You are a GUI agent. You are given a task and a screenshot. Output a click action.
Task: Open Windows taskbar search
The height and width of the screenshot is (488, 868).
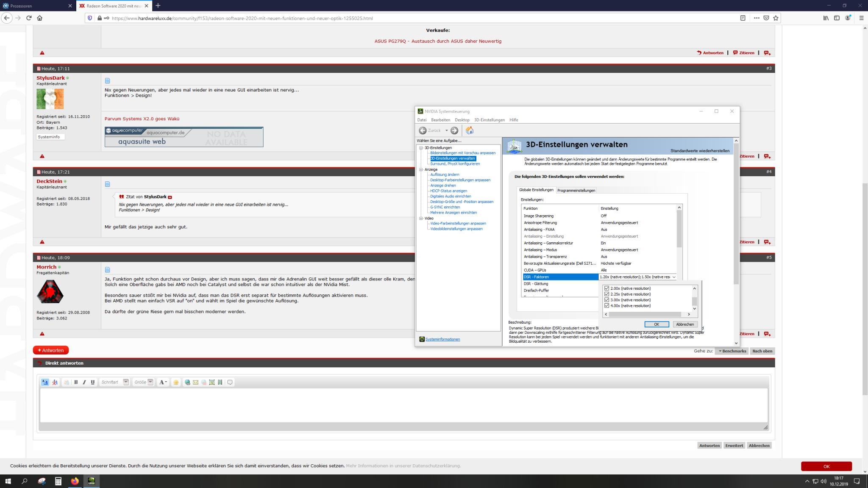point(25,481)
